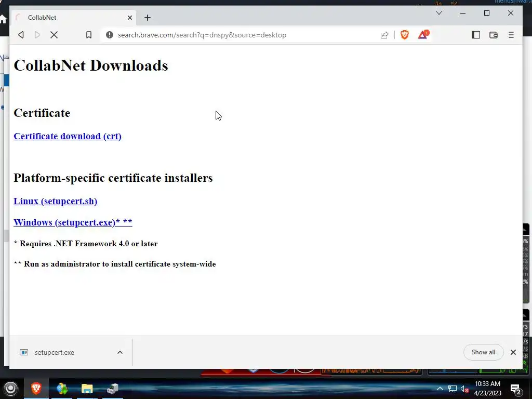Image resolution: width=532 pixels, height=399 pixels.
Task: Open the browser main menu
Action: 511,35
